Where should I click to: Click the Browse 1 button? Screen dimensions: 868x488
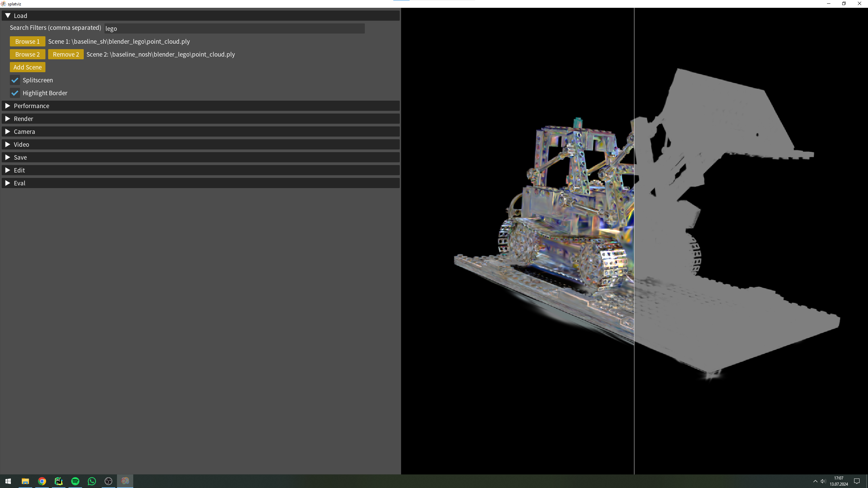coord(27,41)
